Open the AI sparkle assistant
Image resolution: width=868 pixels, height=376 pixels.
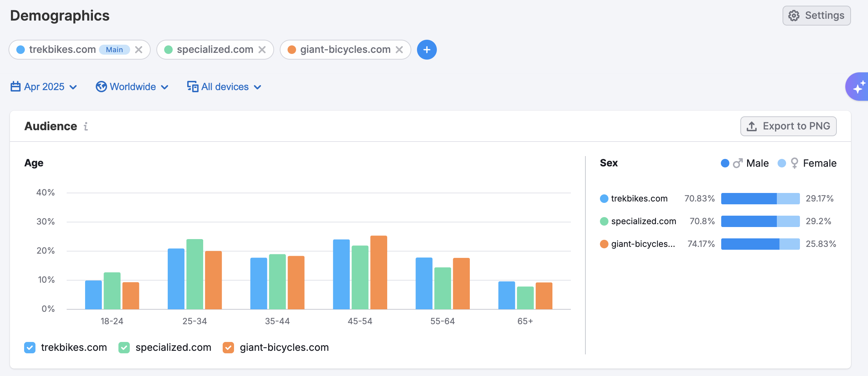(858, 87)
